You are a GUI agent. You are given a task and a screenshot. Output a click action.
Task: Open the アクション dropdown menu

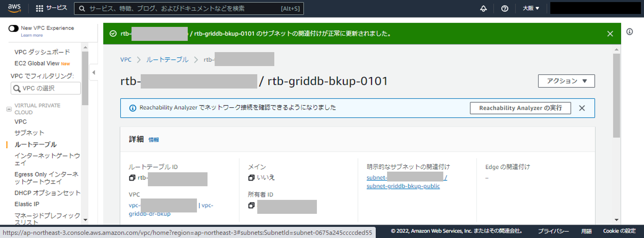(566, 81)
